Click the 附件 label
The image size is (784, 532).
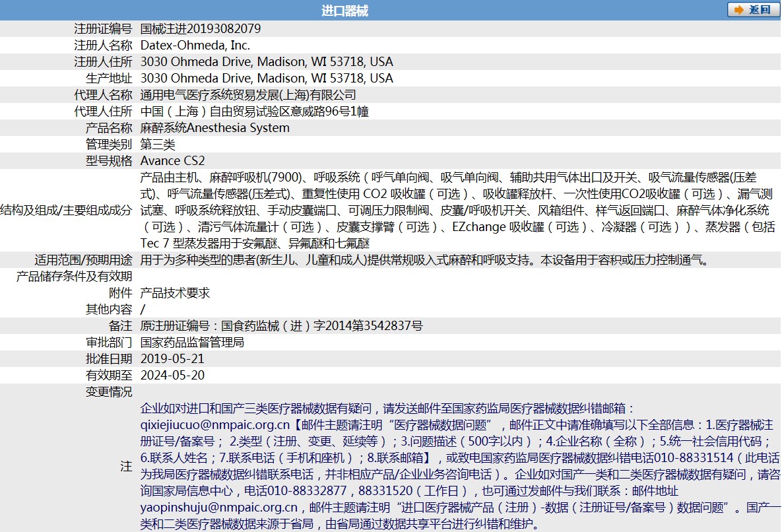point(121,292)
